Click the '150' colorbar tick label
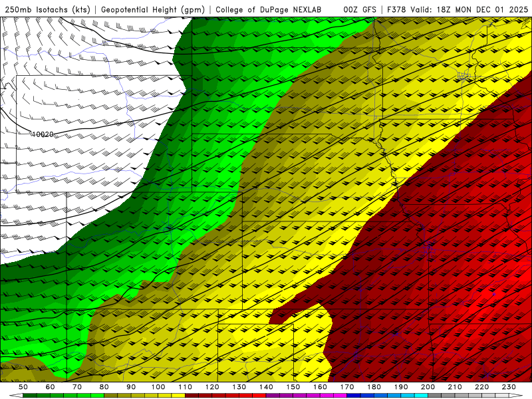 coord(293,387)
